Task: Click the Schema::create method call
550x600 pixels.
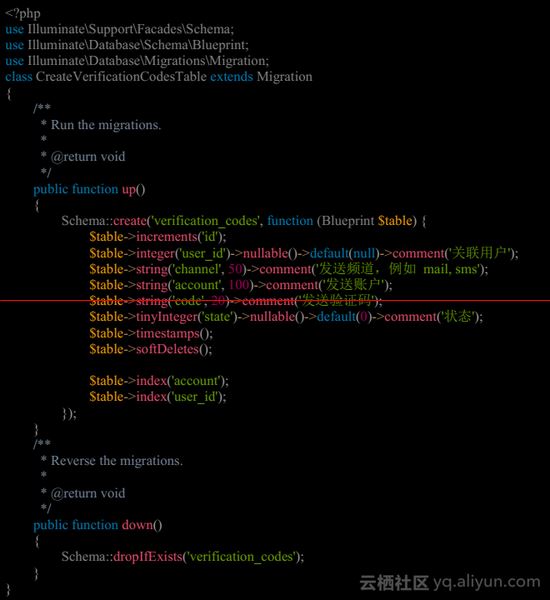Action: click(104, 221)
